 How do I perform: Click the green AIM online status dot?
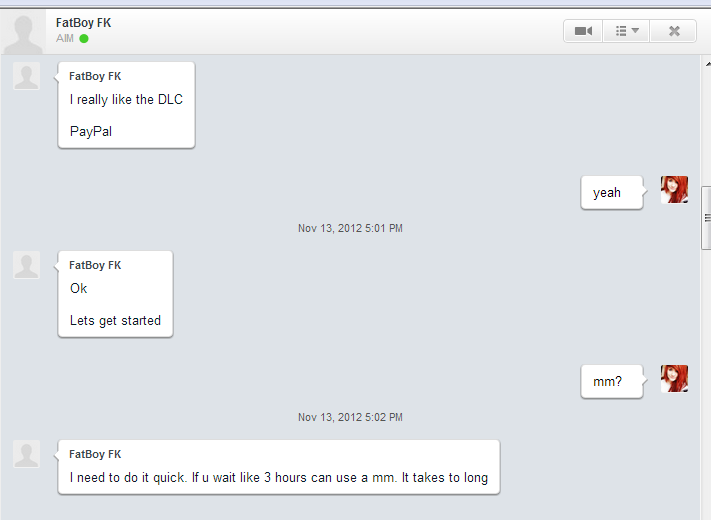(84, 39)
